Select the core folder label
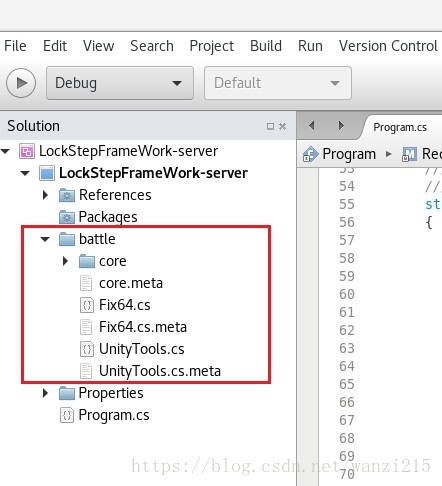The image size is (442, 486). [113, 261]
